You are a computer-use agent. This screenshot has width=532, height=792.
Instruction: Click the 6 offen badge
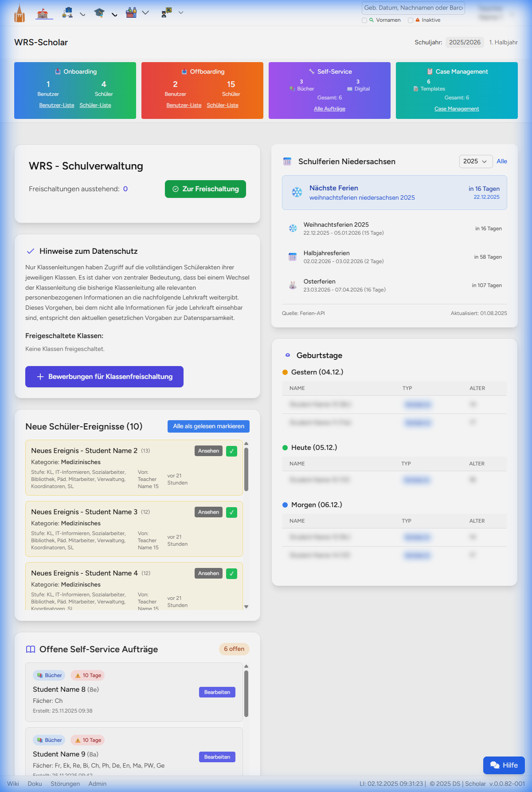point(234,649)
